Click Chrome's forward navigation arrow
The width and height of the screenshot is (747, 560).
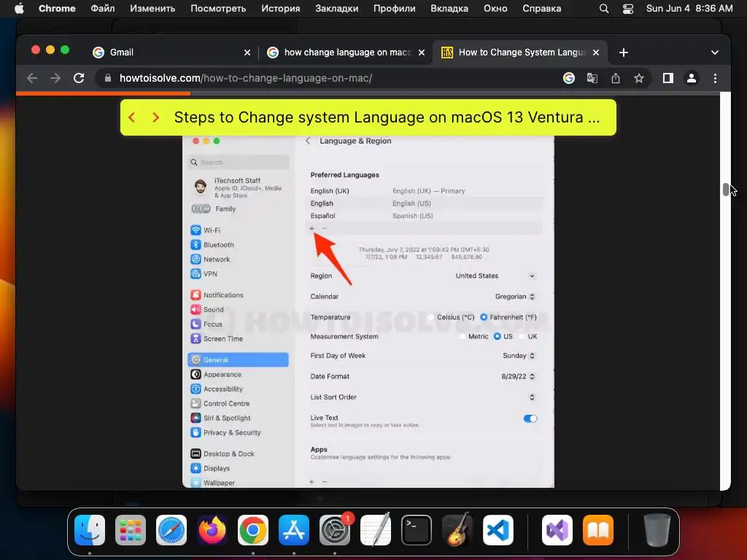55,78
